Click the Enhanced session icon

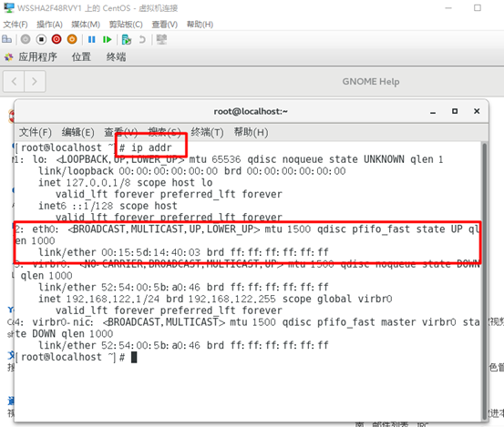(x=161, y=39)
